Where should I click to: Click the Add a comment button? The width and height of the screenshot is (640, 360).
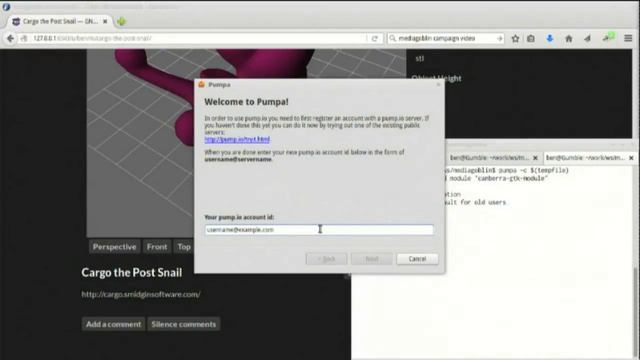[x=113, y=324]
